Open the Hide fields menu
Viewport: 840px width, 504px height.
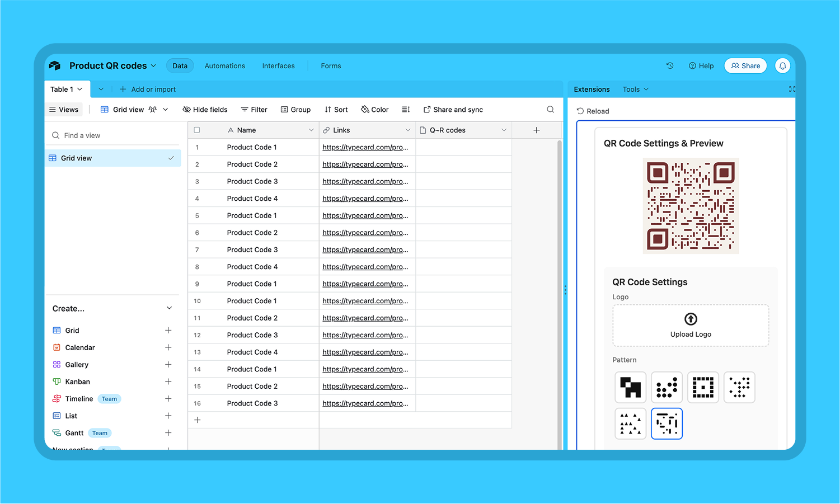[x=205, y=109]
